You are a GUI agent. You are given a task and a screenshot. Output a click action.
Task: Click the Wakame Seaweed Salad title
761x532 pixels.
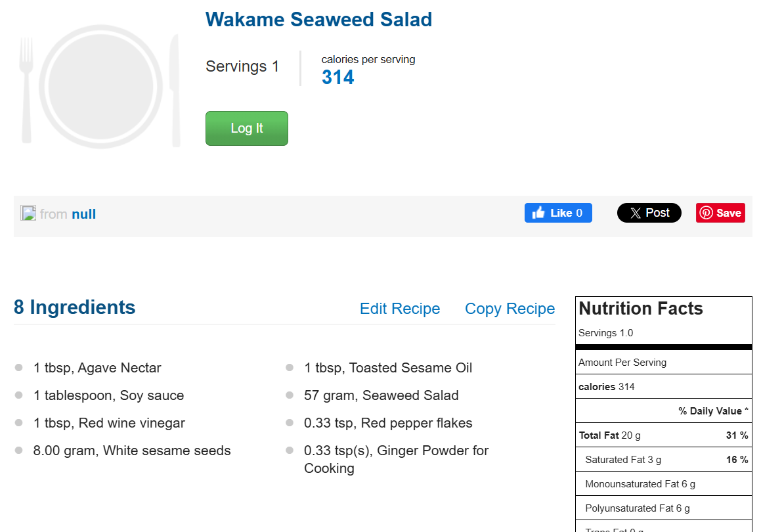(x=318, y=20)
